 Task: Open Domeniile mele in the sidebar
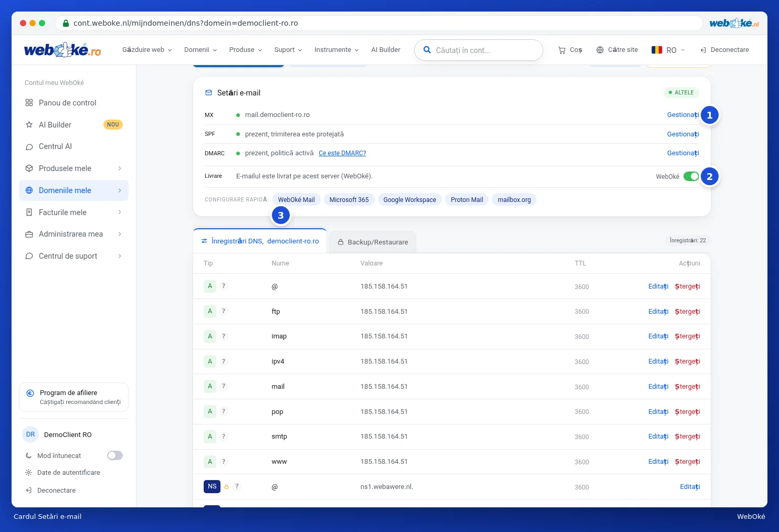click(x=73, y=190)
